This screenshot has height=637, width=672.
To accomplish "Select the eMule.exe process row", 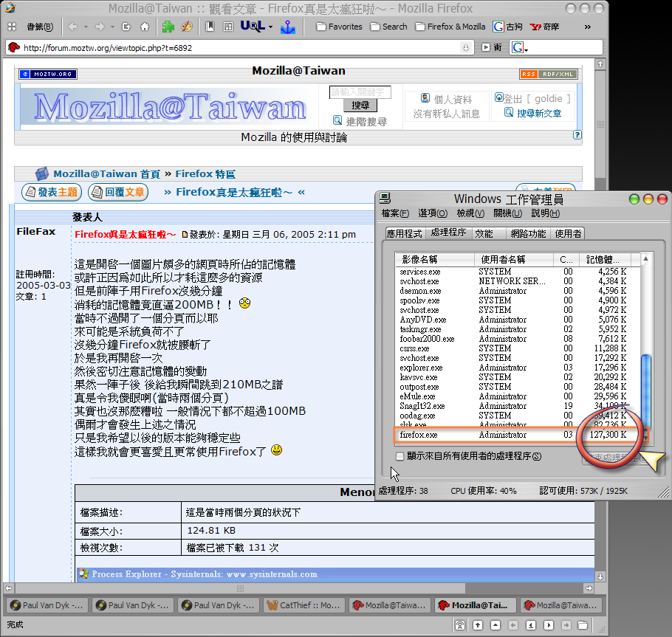I will coord(518,396).
